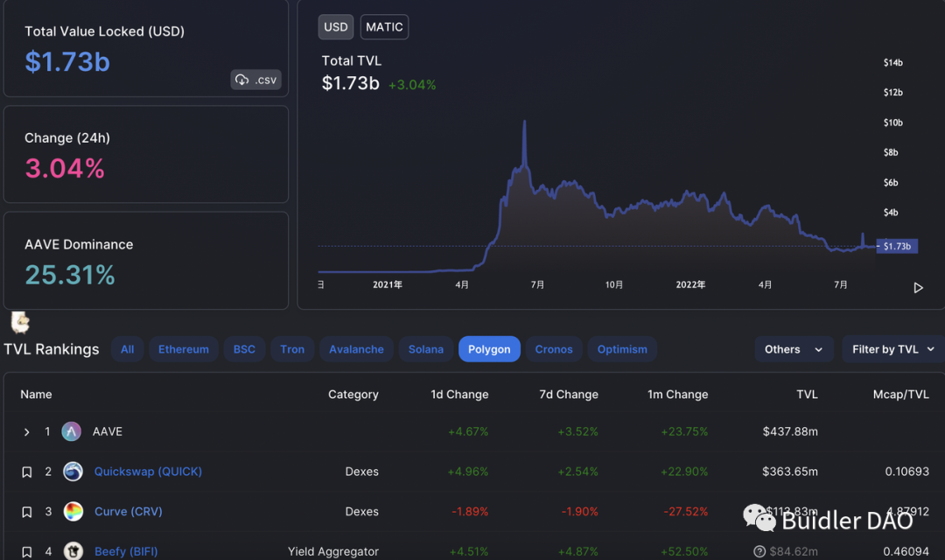The width and height of the screenshot is (945, 560).
Task: Click AAVE 1m change +23.75%
Action: [684, 431]
